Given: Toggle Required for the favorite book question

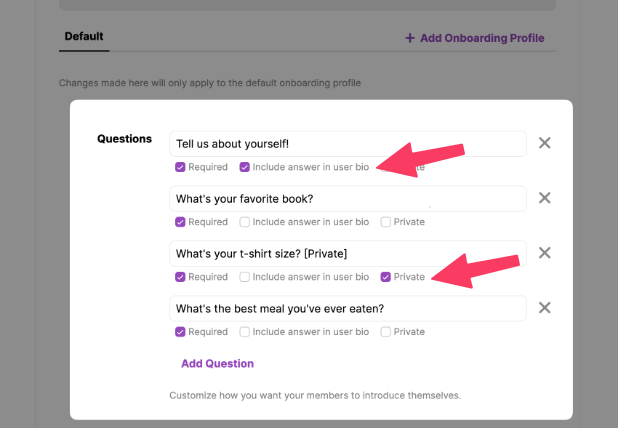Looking at the screenshot, I should [x=180, y=222].
